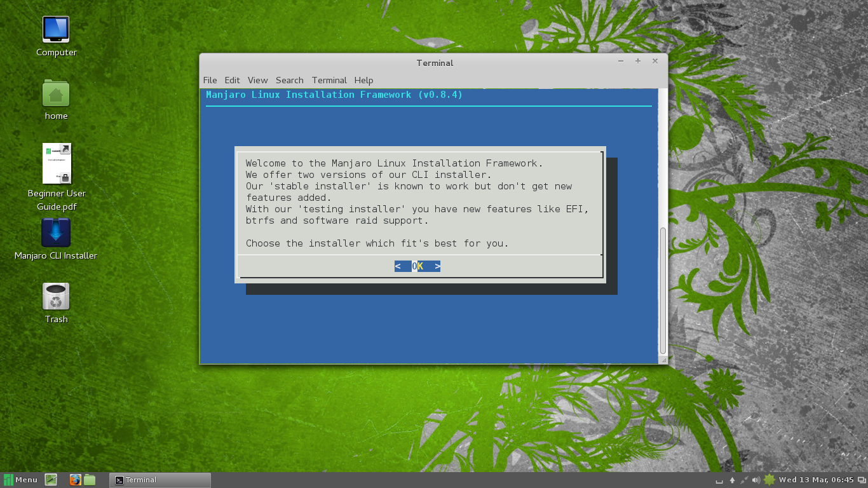This screenshot has width=868, height=488.
Task: Open the Terminal menu in menu bar
Action: (329, 80)
